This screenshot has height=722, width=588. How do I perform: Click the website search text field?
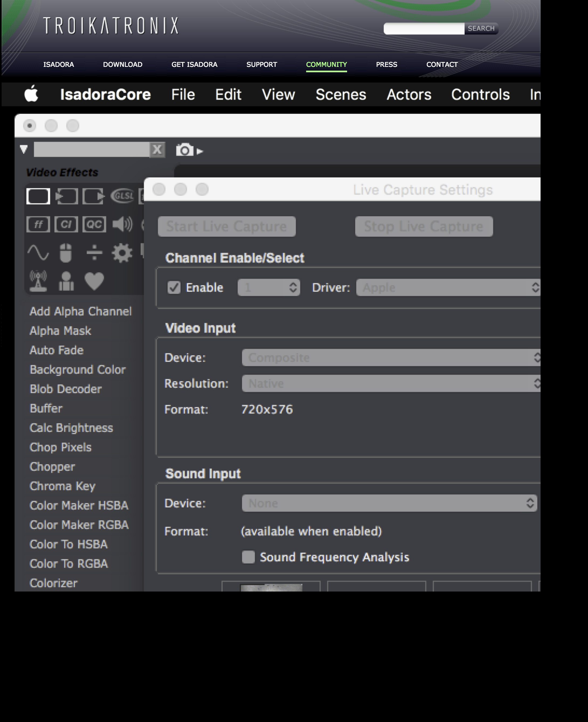(424, 29)
